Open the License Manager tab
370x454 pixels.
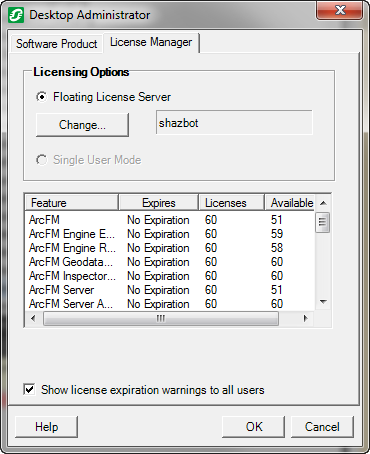pyautogui.click(x=151, y=42)
